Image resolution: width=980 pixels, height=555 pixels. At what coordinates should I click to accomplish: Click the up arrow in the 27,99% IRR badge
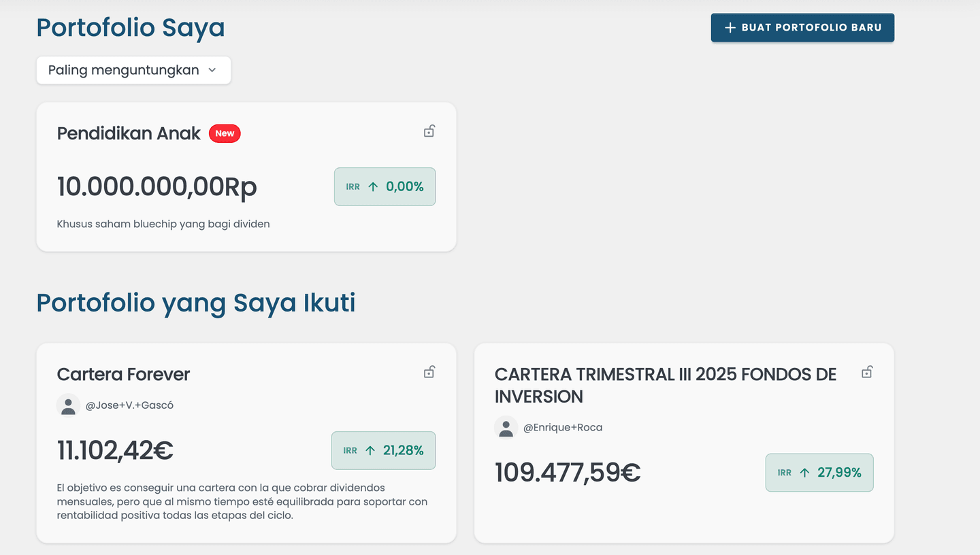pos(804,473)
